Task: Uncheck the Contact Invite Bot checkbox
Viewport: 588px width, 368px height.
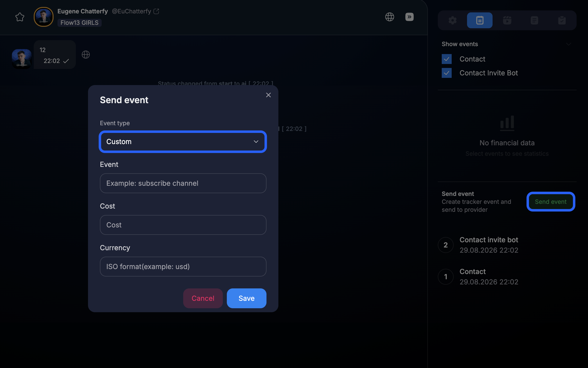Action: (447, 73)
